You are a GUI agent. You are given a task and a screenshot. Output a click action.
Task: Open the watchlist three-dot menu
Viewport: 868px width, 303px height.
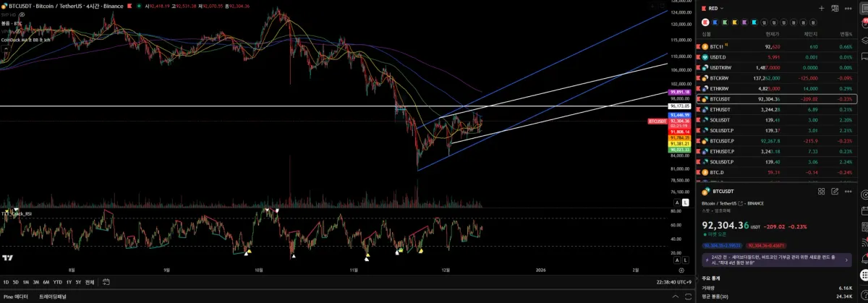coord(848,8)
